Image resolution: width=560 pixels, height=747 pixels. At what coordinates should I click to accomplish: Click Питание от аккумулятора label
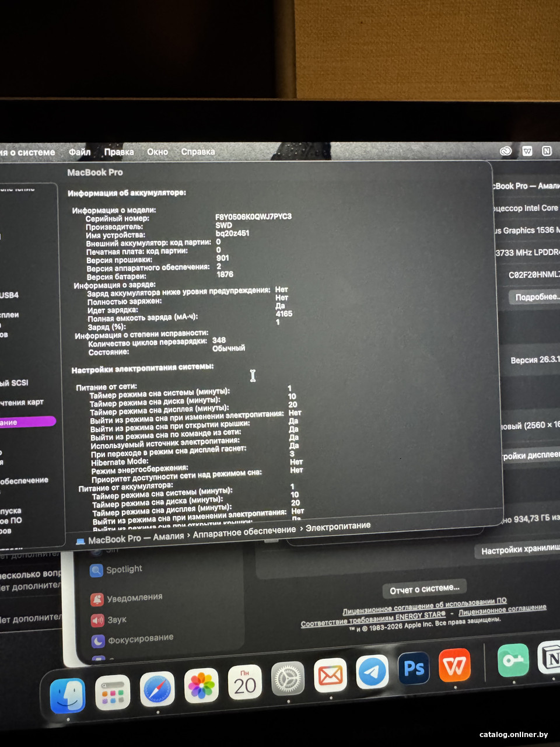(125, 486)
